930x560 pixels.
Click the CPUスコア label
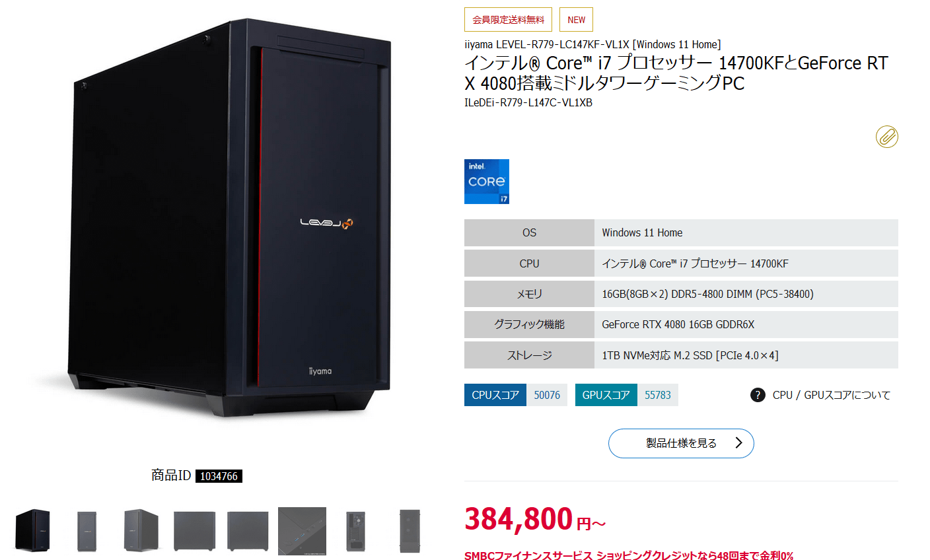tap(495, 395)
